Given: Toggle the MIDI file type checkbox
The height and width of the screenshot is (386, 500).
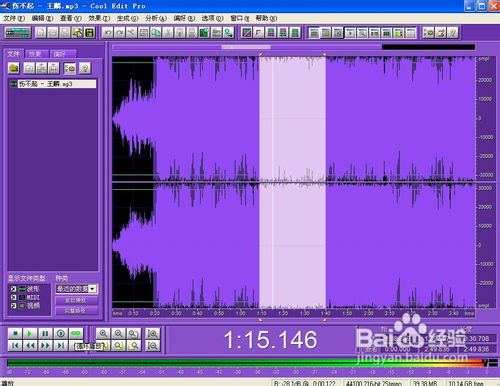Looking at the screenshot, I should (13, 297).
